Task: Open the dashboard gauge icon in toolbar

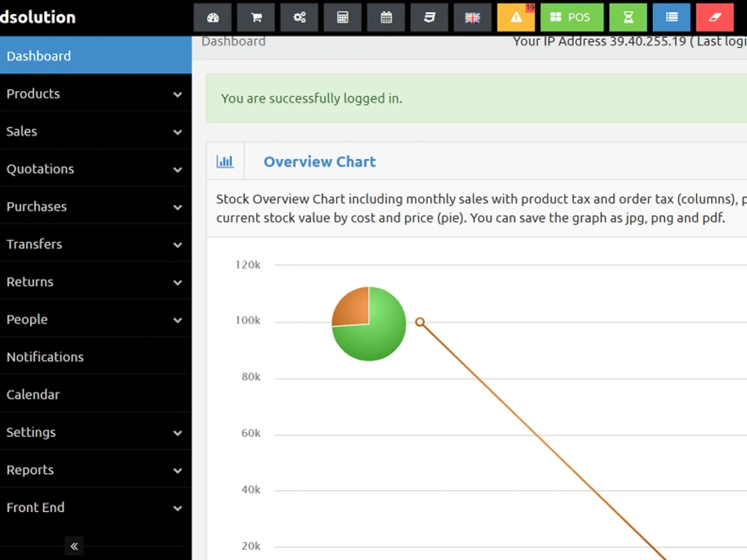Action: click(x=212, y=18)
